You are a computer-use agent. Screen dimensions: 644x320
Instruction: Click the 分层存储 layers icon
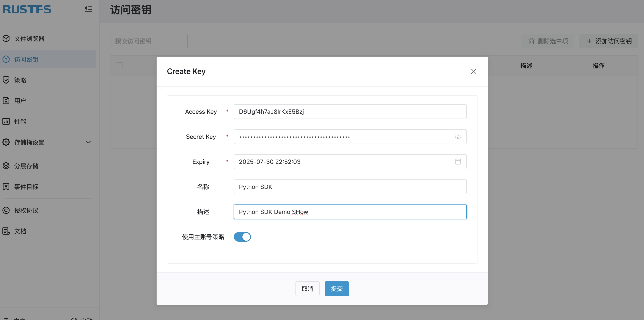pyautogui.click(x=6, y=166)
